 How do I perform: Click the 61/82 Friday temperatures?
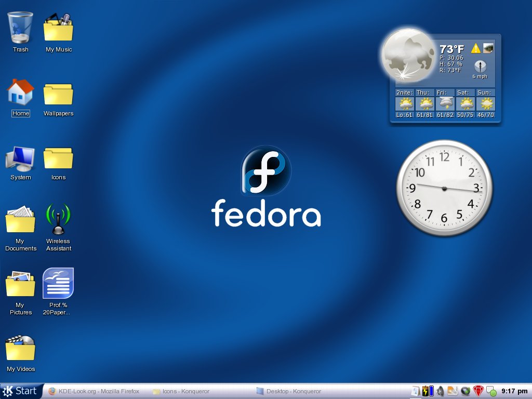pyautogui.click(x=445, y=115)
